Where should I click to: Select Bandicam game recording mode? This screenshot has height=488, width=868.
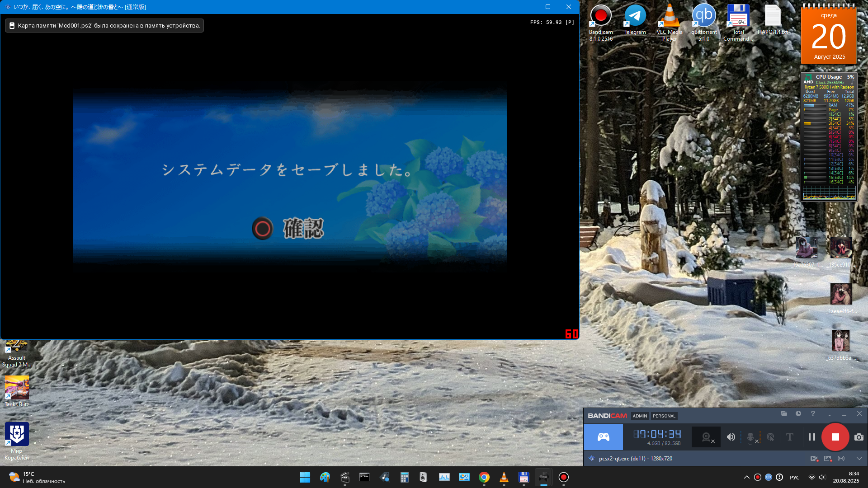click(x=604, y=437)
